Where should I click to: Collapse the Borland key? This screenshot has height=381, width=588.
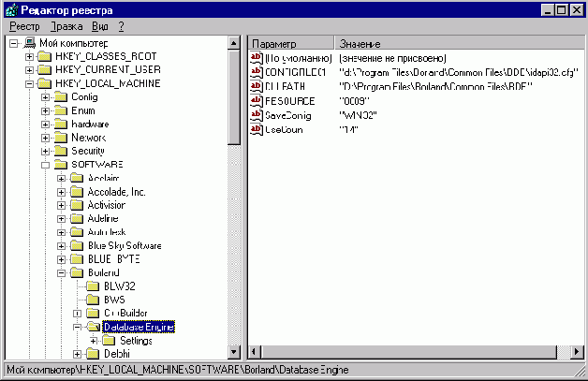tap(61, 273)
